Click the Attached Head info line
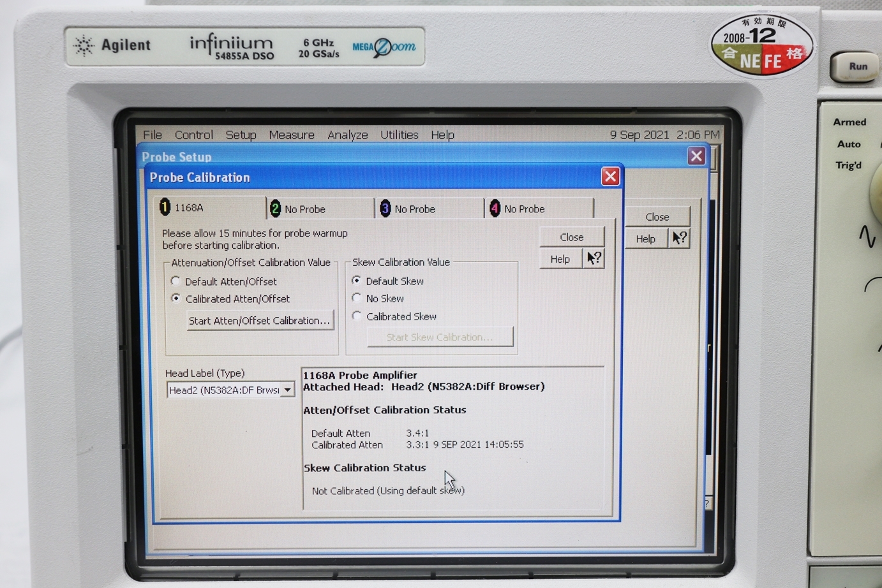The height and width of the screenshot is (588, 882). coord(424,386)
